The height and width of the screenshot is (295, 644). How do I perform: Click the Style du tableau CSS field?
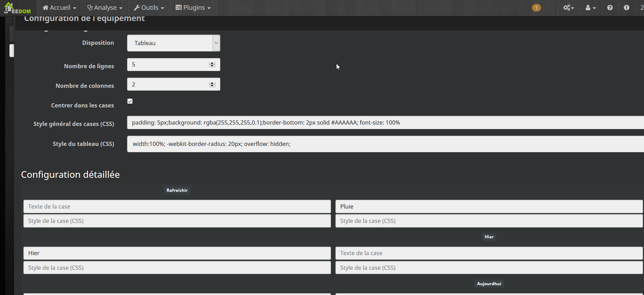coord(385,144)
